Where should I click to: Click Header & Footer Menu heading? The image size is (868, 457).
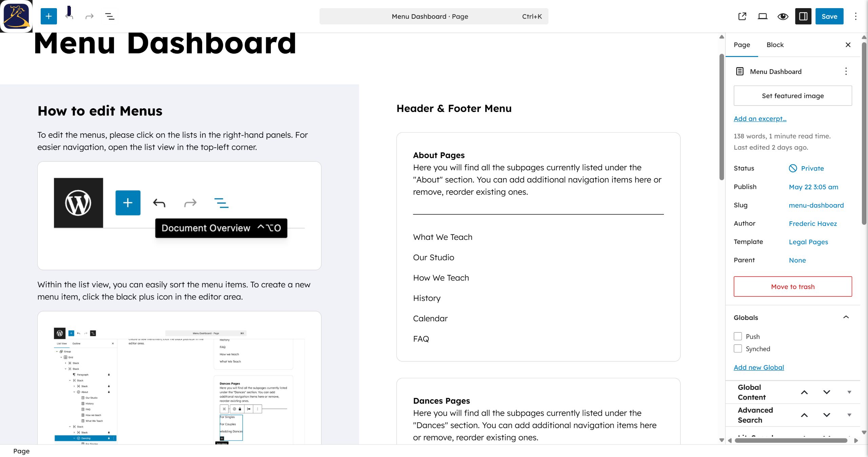point(454,109)
